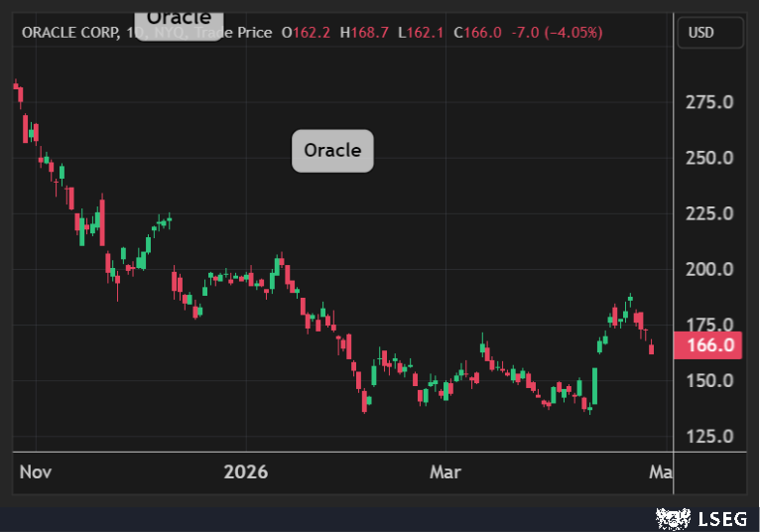Image resolution: width=760 pixels, height=532 pixels.
Task: Select the partially hidden Oracle label at top
Action: click(x=179, y=19)
